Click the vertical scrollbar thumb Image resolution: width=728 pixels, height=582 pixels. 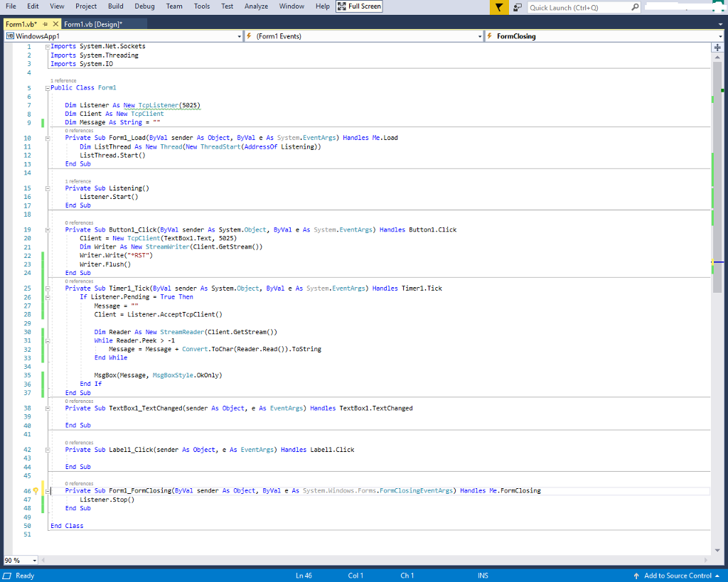coord(717,177)
